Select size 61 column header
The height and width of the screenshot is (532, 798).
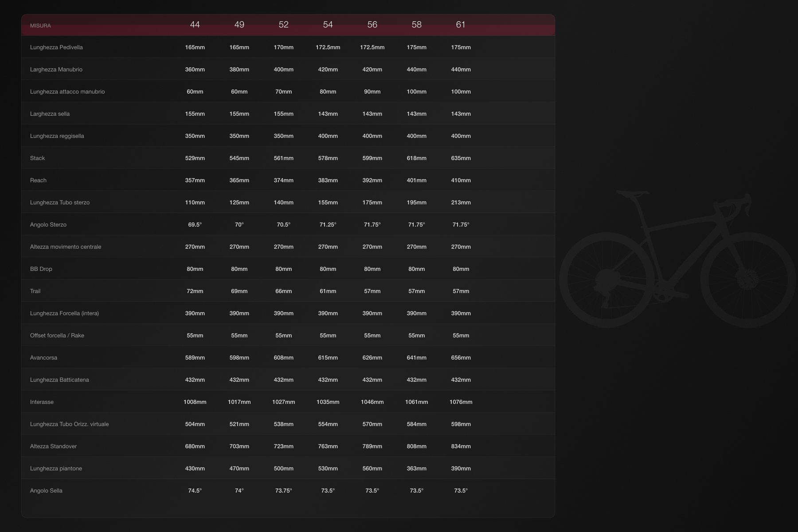(x=461, y=25)
